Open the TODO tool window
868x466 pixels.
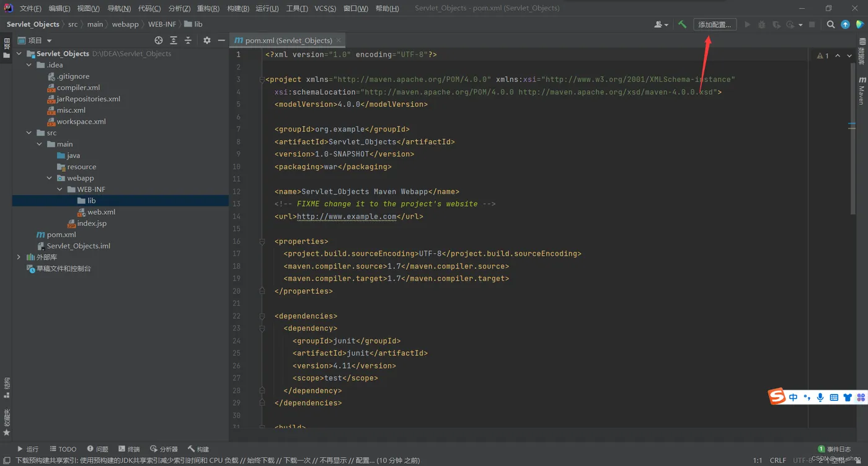point(63,449)
